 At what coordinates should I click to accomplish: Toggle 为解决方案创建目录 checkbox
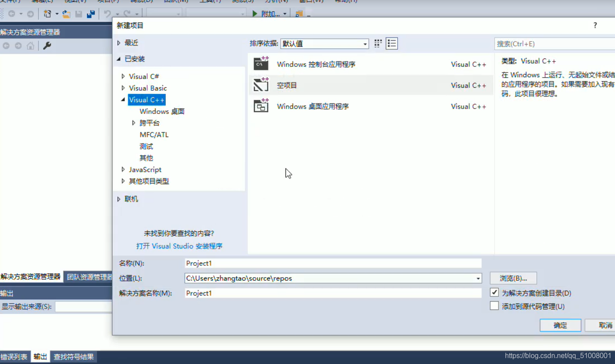494,292
